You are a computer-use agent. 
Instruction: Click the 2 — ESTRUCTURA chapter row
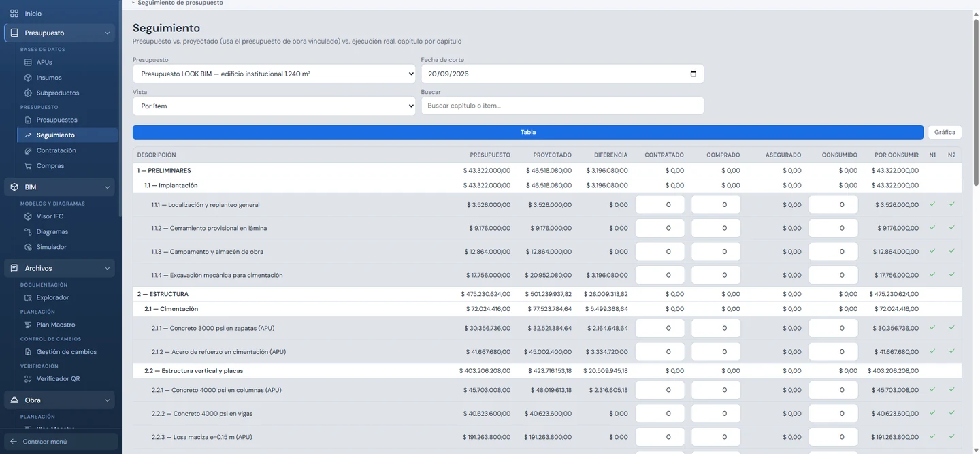coord(547,295)
